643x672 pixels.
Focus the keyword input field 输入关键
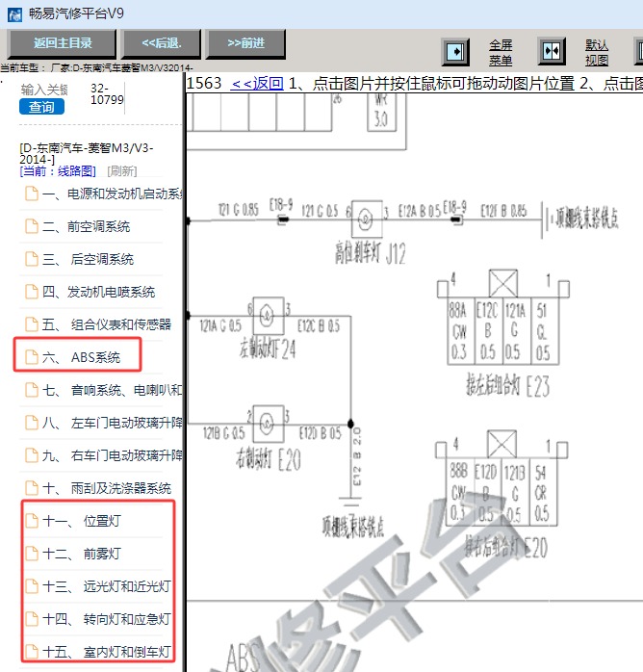click(x=44, y=90)
